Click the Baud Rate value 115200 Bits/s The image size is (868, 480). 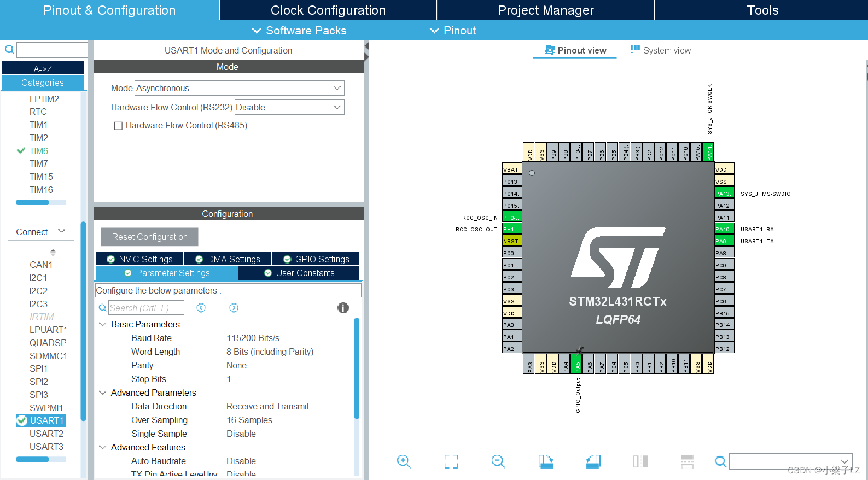[253, 338]
